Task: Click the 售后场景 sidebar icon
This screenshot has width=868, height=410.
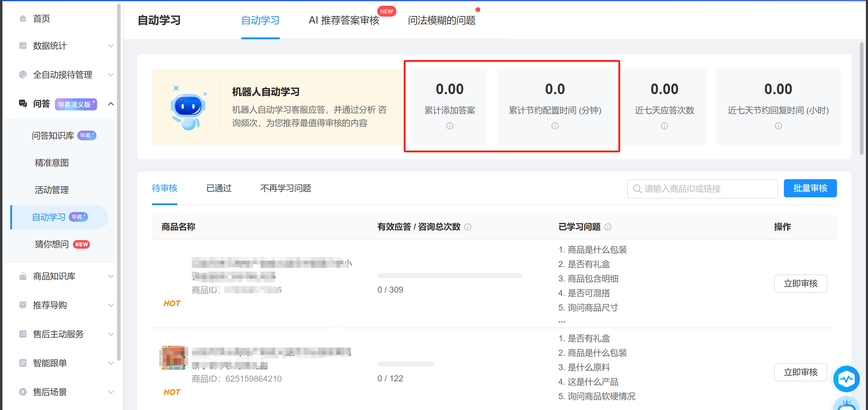Action: (23, 392)
